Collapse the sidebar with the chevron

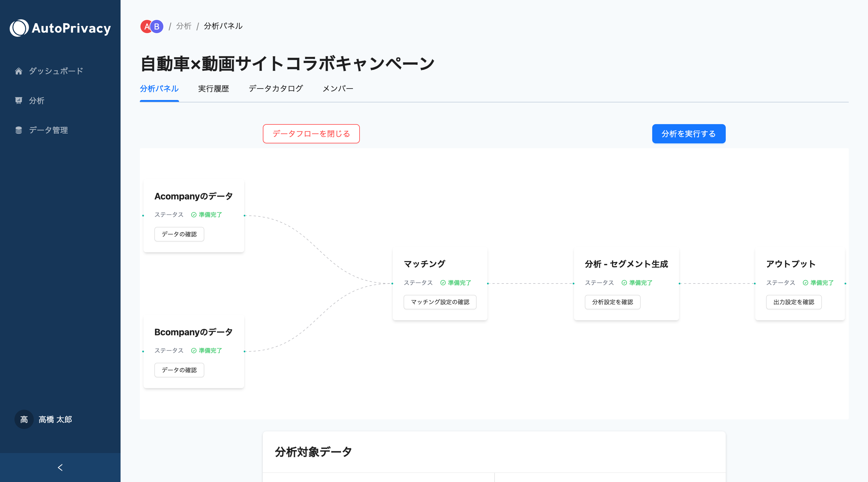(x=60, y=467)
